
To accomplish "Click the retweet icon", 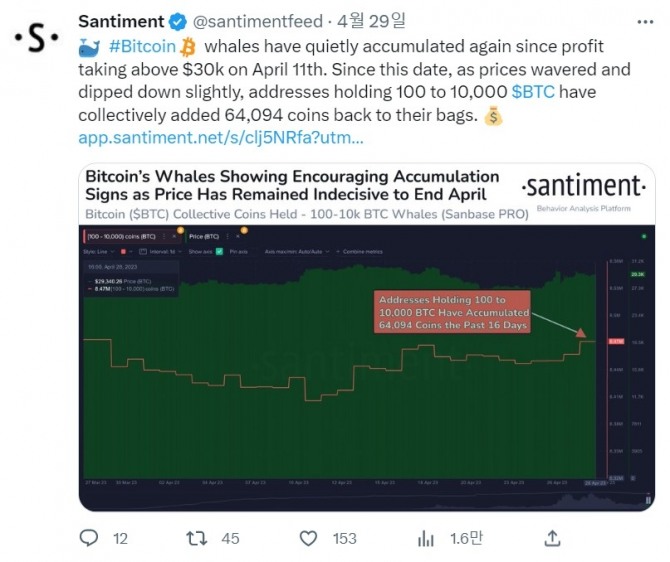I will pyautogui.click(x=198, y=538).
